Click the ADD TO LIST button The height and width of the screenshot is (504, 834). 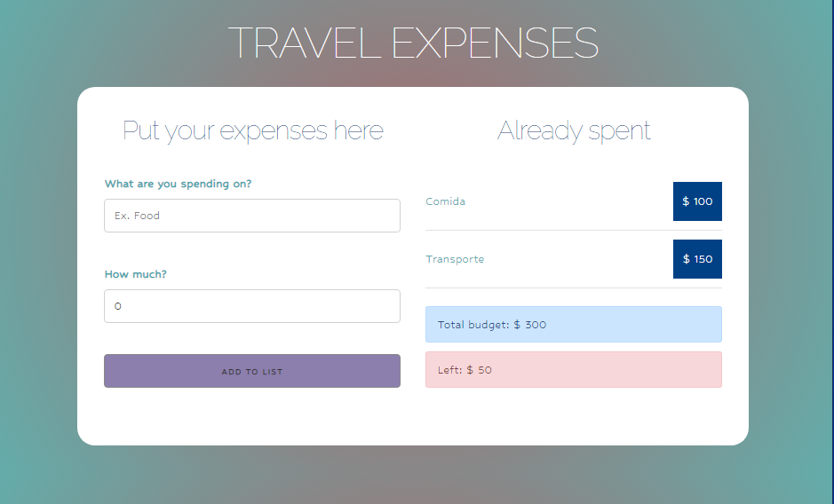coord(252,371)
